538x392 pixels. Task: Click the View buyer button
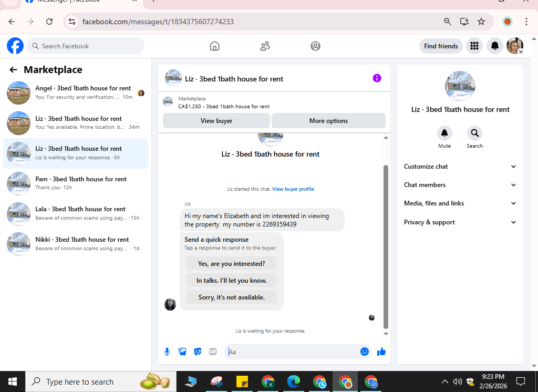[216, 121]
